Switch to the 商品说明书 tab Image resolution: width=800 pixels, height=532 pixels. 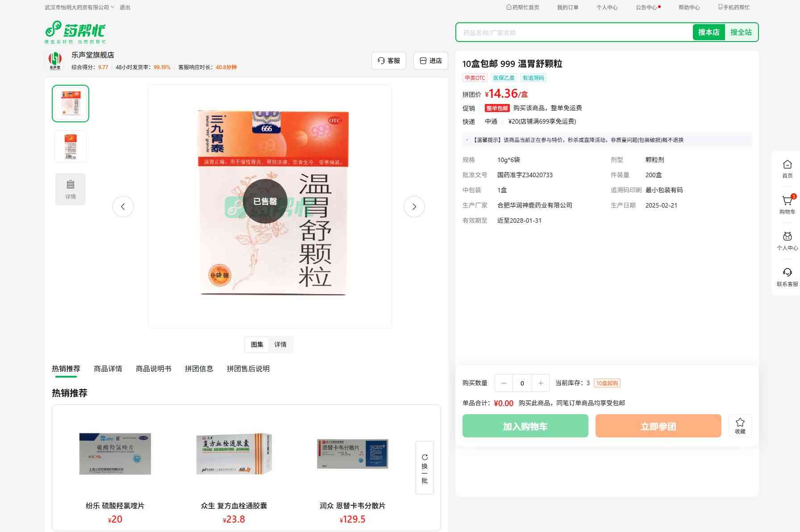[154, 369]
